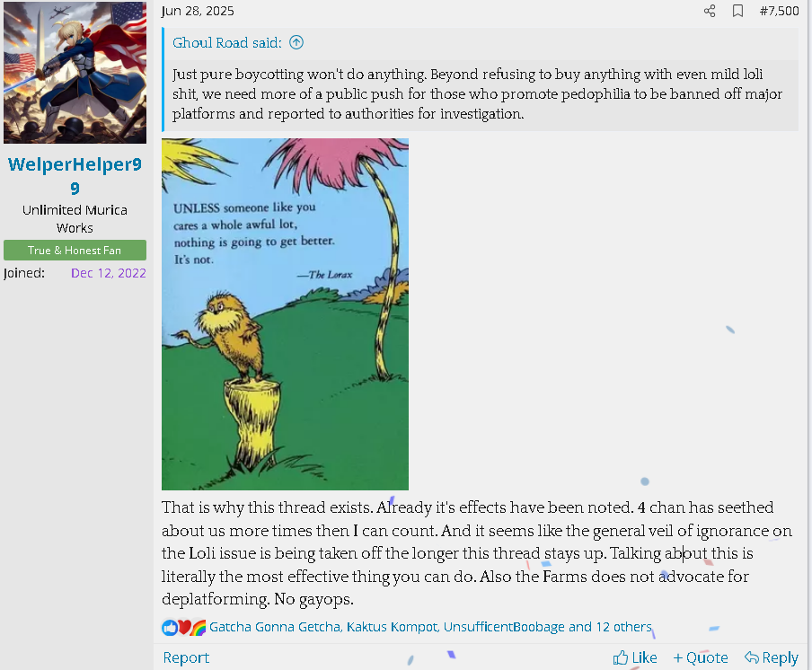Open WelperHelper99's profile by clicking the username
This screenshot has height=670, width=812.
75,176
